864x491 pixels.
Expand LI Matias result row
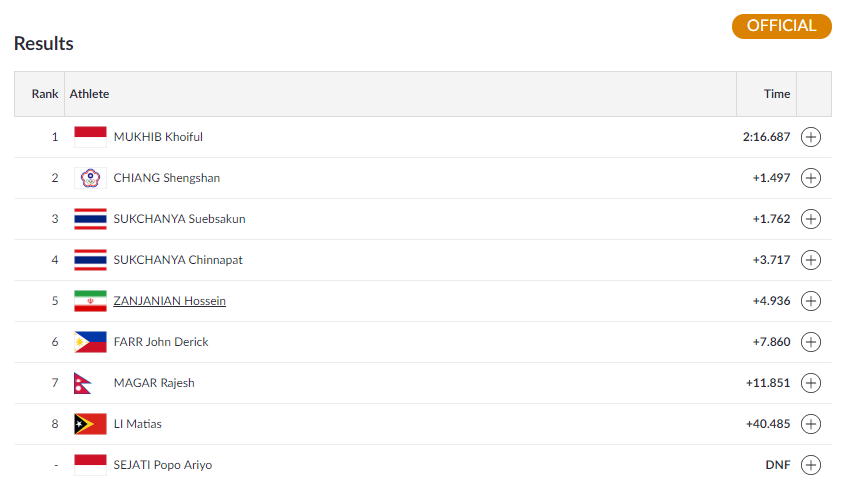tap(811, 424)
